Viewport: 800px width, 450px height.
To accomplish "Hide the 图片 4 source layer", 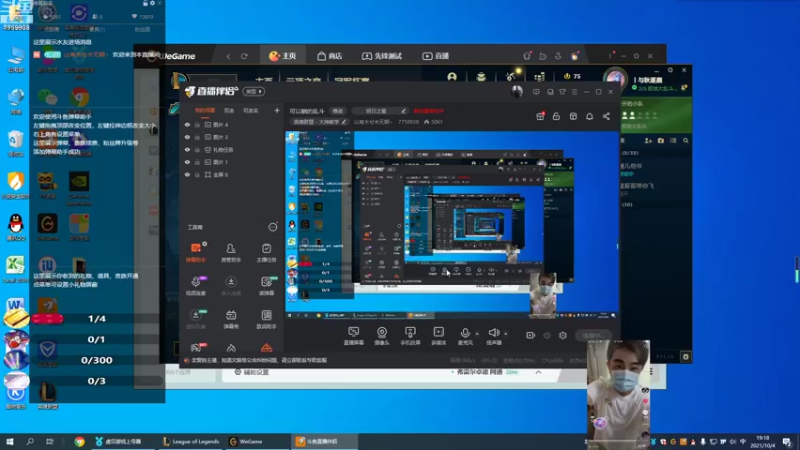I will click(187, 124).
